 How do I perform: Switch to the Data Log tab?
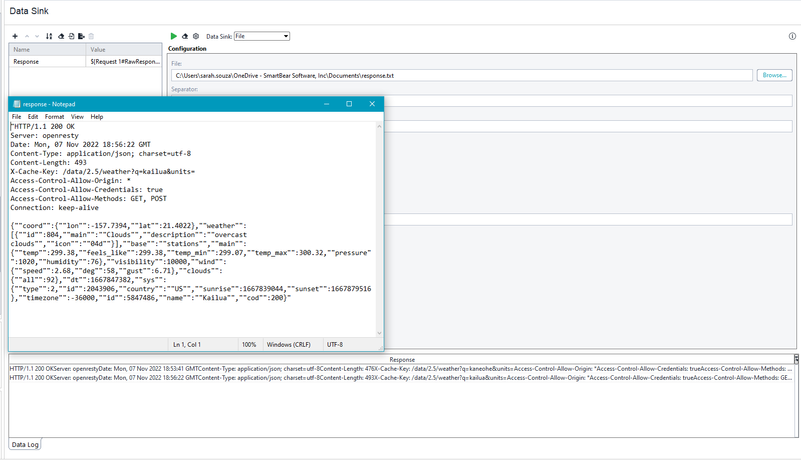tap(25, 444)
